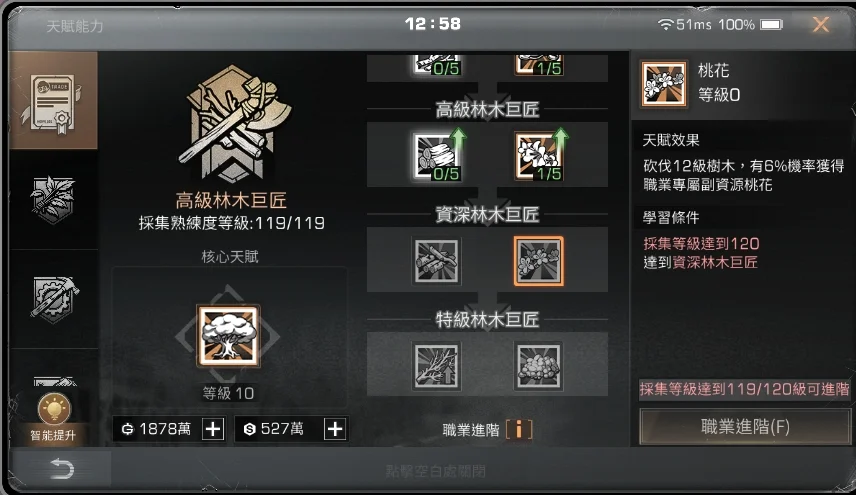The image size is (856, 495).
Task: Select the 1/5 blossom talent under 高級林木巨匠
Action: click(539, 156)
